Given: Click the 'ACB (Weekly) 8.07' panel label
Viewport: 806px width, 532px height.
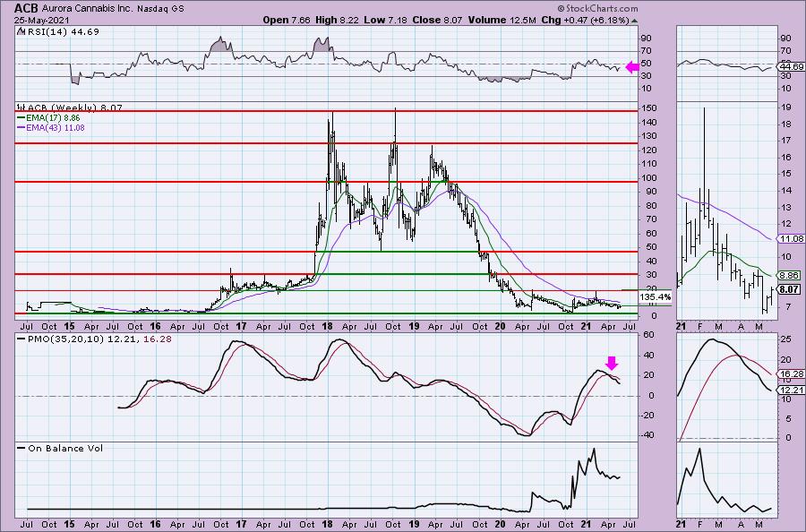Looking at the screenshot, I should 74,107.
